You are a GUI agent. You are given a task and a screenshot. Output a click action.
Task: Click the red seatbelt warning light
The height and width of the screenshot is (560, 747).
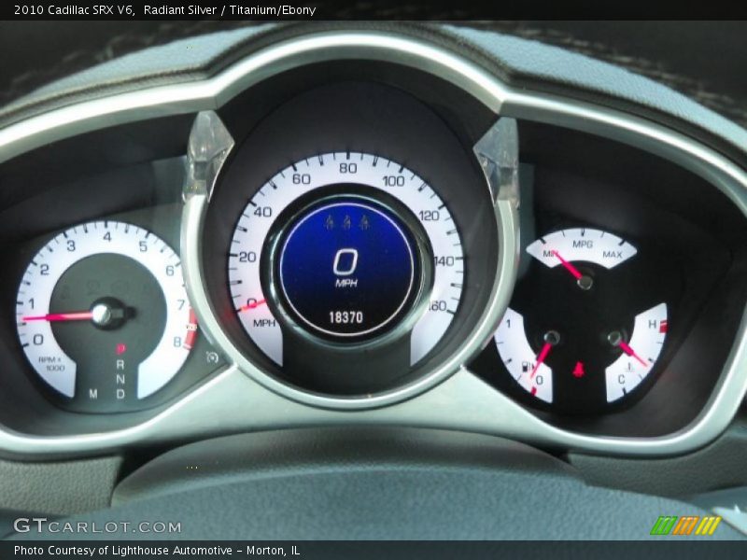click(579, 370)
